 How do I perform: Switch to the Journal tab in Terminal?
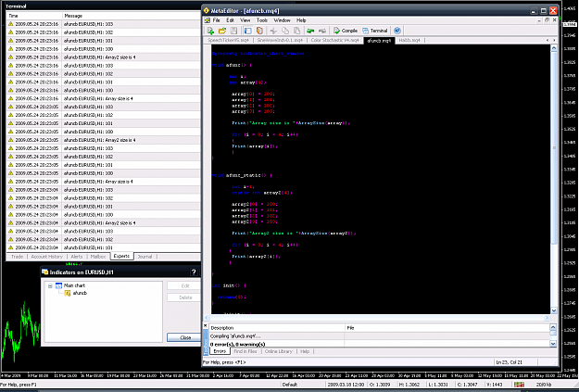[x=145, y=257]
